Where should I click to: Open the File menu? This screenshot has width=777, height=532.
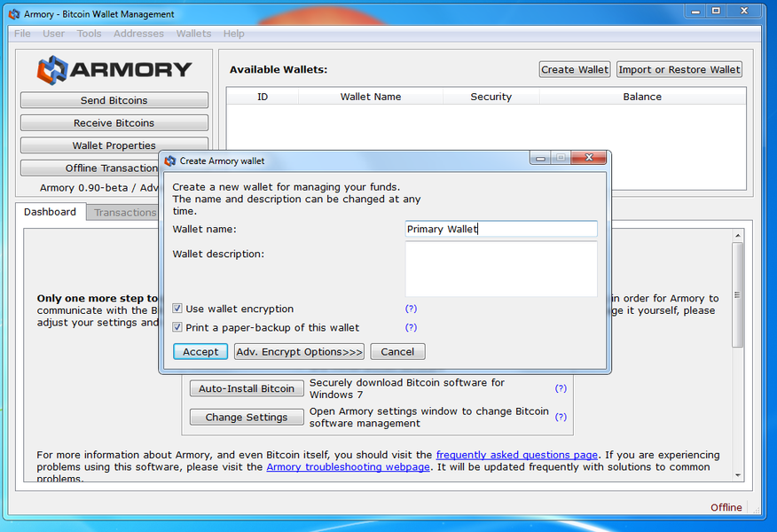[22, 34]
